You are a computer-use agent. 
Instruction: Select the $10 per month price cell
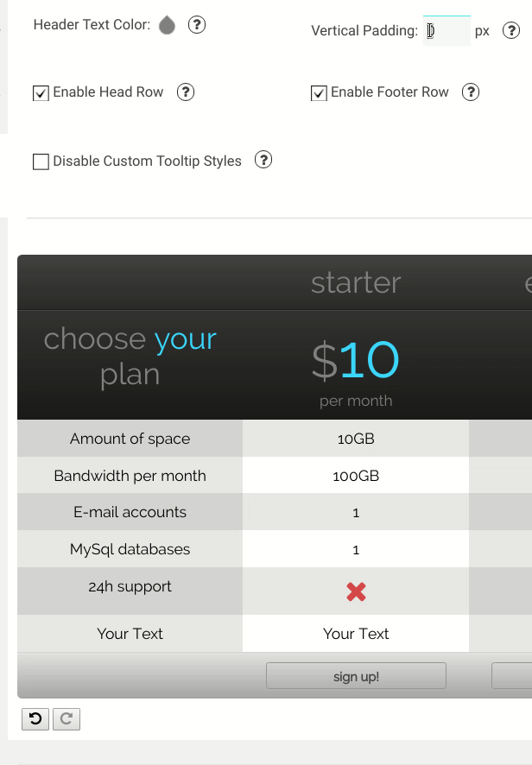tap(356, 365)
